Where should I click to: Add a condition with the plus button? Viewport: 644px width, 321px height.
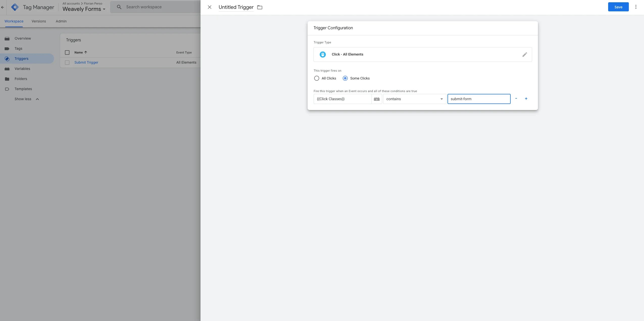click(x=526, y=99)
